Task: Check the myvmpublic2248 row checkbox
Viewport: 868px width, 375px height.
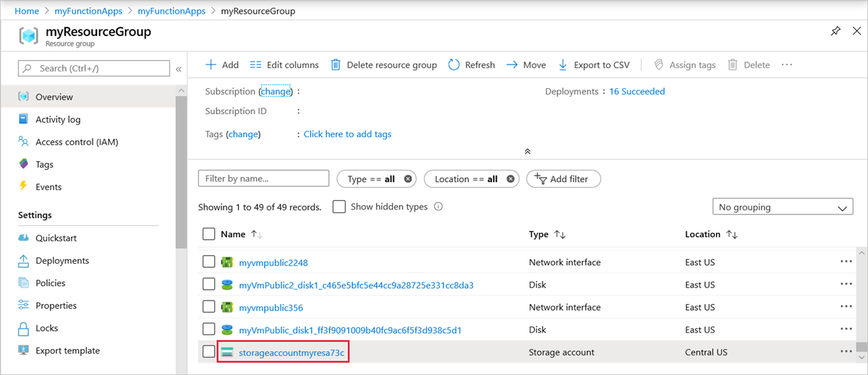Action: (x=209, y=262)
